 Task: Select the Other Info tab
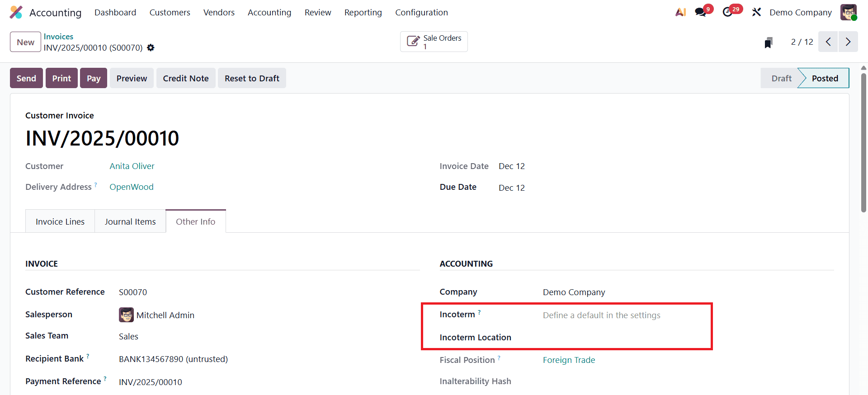click(x=196, y=221)
